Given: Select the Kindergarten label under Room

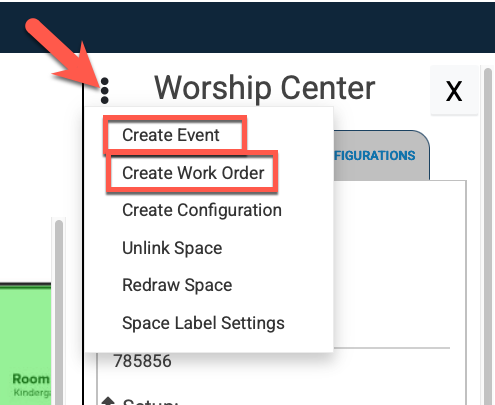Looking at the screenshot, I should point(32,393).
